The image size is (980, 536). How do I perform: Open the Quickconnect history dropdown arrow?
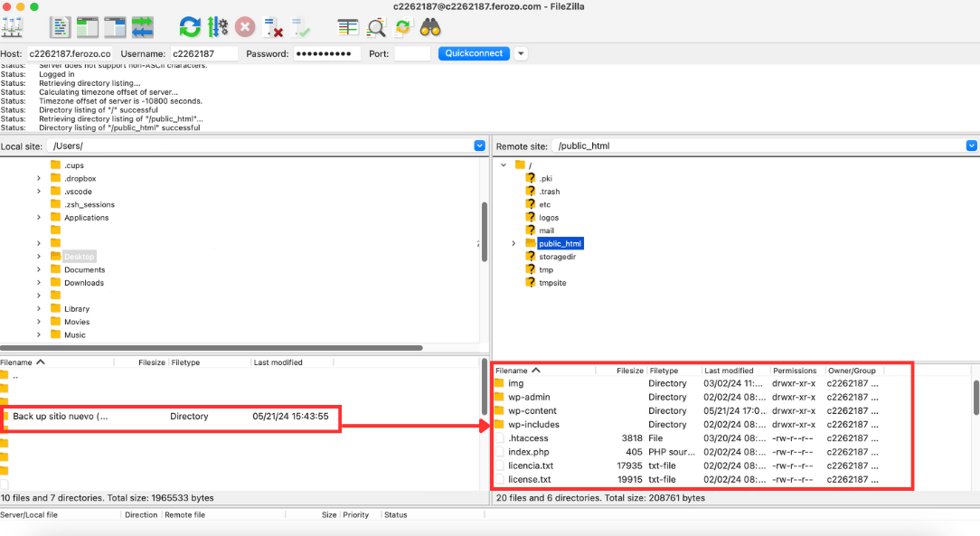[x=521, y=53]
